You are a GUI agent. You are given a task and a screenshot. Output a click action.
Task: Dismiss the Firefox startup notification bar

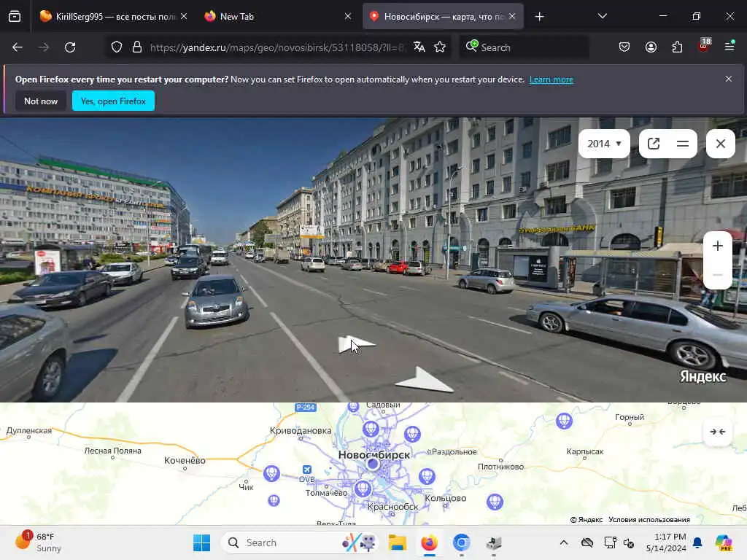tap(729, 79)
